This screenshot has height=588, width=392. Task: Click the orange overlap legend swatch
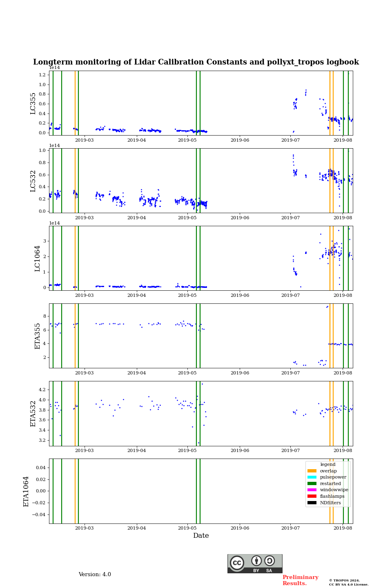click(x=312, y=471)
